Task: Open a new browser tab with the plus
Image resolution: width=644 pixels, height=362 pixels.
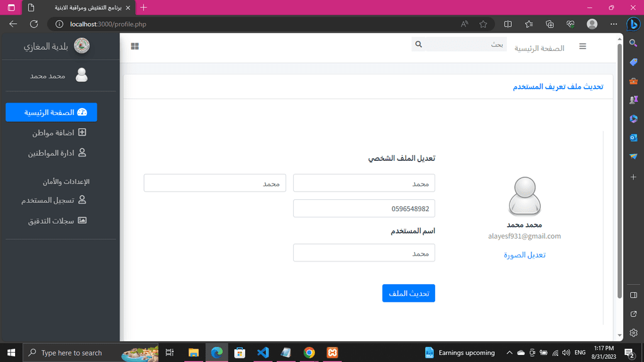Action: click(143, 8)
